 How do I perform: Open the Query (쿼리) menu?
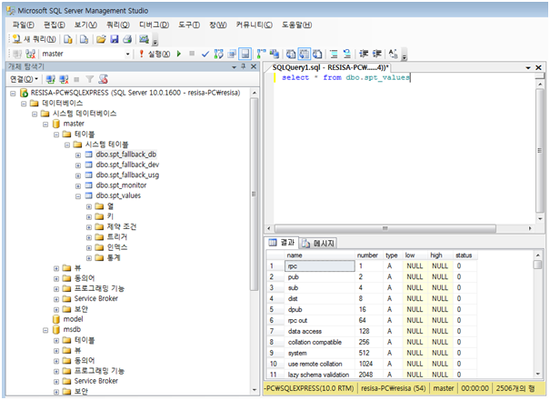pyautogui.click(x=118, y=25)
